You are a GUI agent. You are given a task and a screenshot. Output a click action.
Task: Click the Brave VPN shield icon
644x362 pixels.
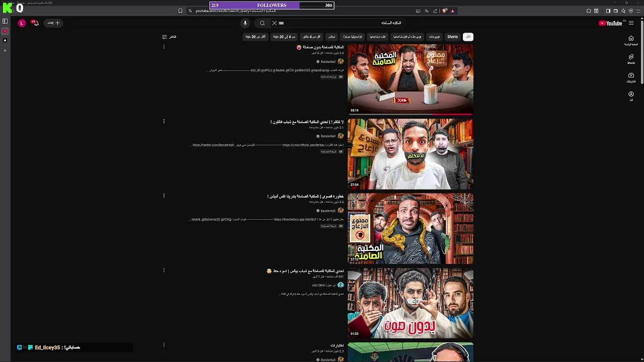(x=631, y=11)
